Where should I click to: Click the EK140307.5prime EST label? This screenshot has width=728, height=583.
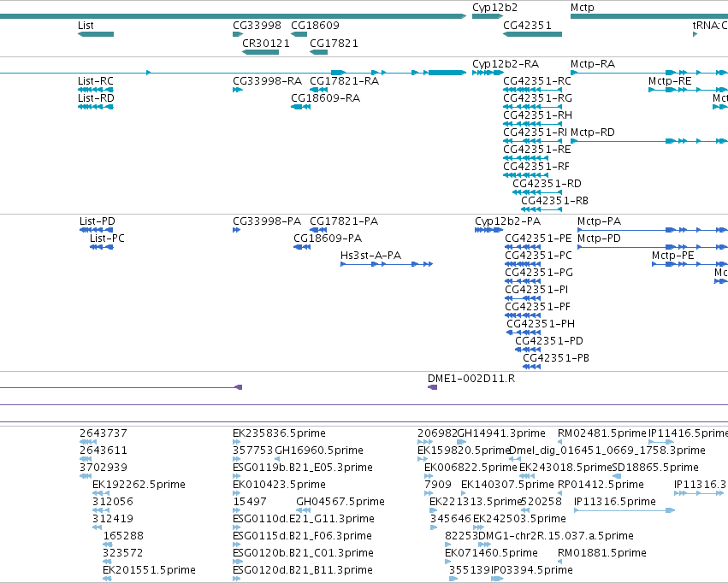[x=507, y=485]
